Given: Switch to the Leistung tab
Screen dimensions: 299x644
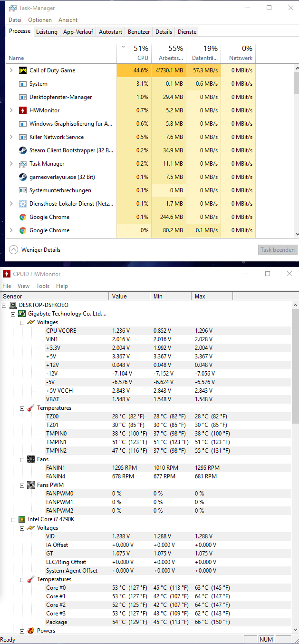Looking at the screenshot, I should (x=47, y=32).
